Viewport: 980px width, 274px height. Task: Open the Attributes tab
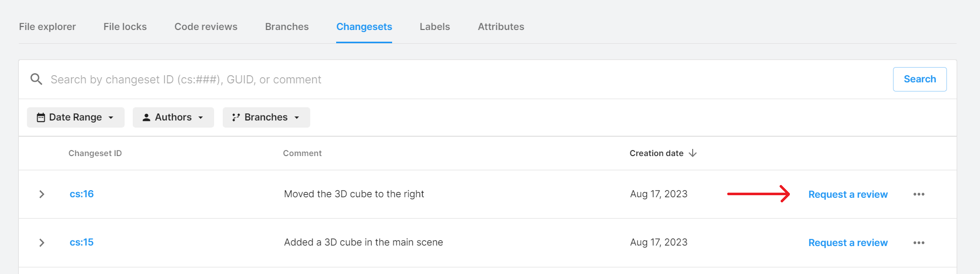pyautogui.click(x=501, y=26)
